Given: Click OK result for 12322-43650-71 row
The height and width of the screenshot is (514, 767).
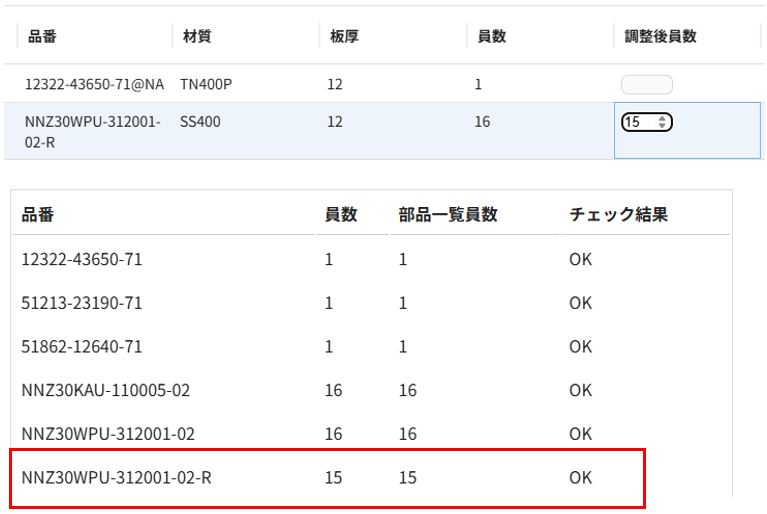Looking at the screenshot, I should 581,259.
